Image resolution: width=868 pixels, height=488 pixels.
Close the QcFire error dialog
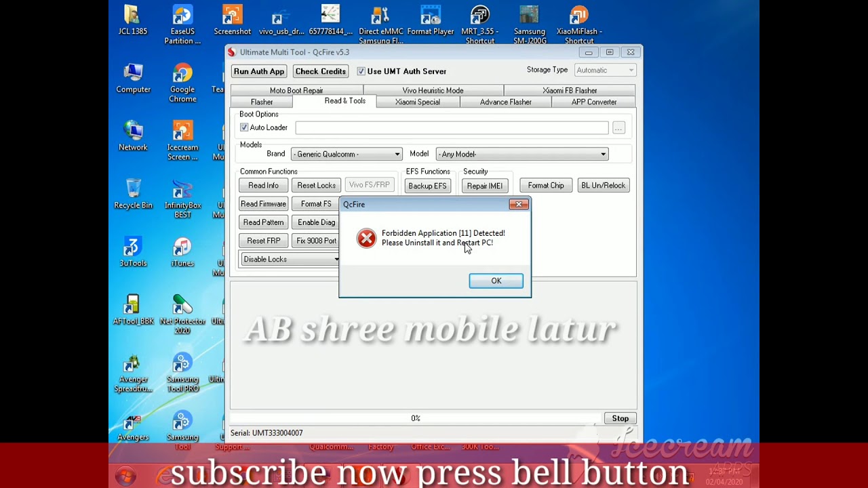(519, 204)
